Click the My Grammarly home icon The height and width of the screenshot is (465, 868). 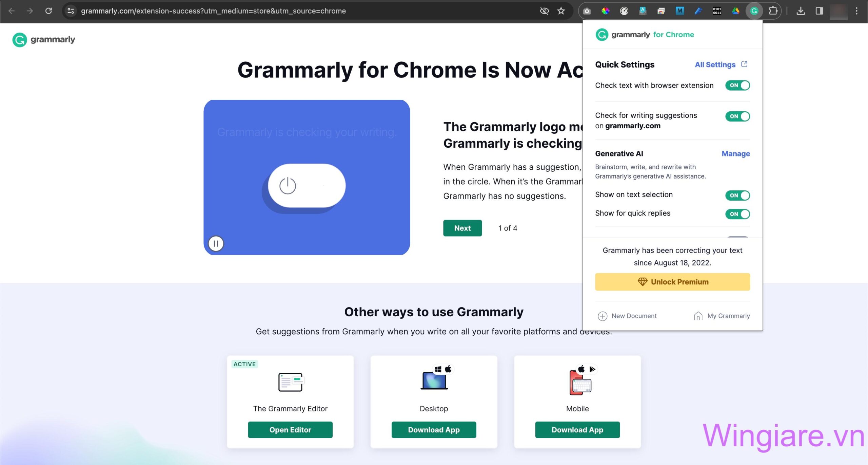click(x=697, y=316)
